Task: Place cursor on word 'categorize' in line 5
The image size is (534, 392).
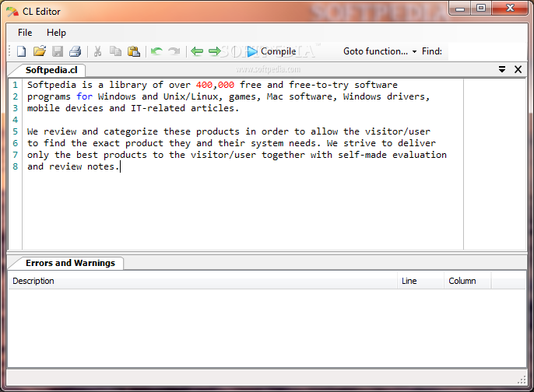Action: 131,131
